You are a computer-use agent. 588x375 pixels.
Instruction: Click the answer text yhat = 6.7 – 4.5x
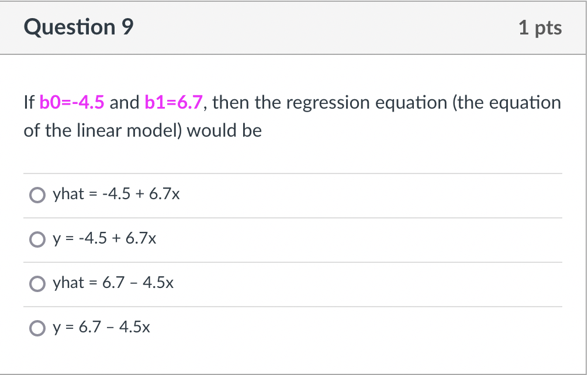click(112, 283)
